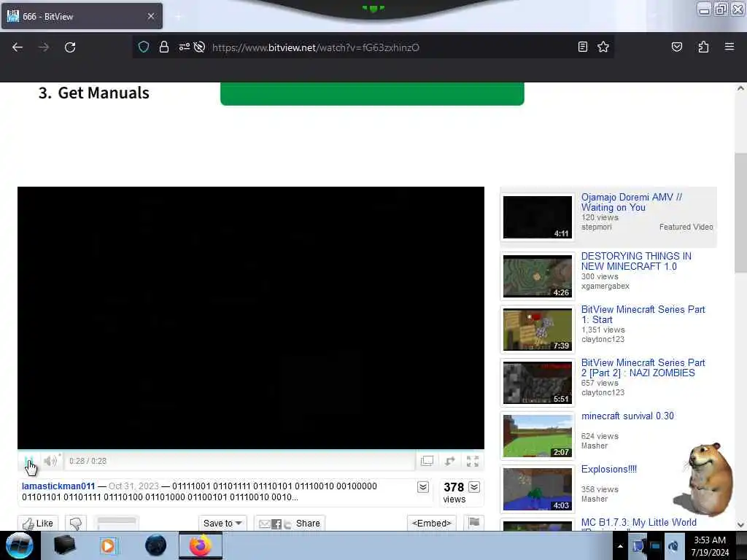
Task: Toggle play/pause on the video player
Action: (x=29, y=461)
